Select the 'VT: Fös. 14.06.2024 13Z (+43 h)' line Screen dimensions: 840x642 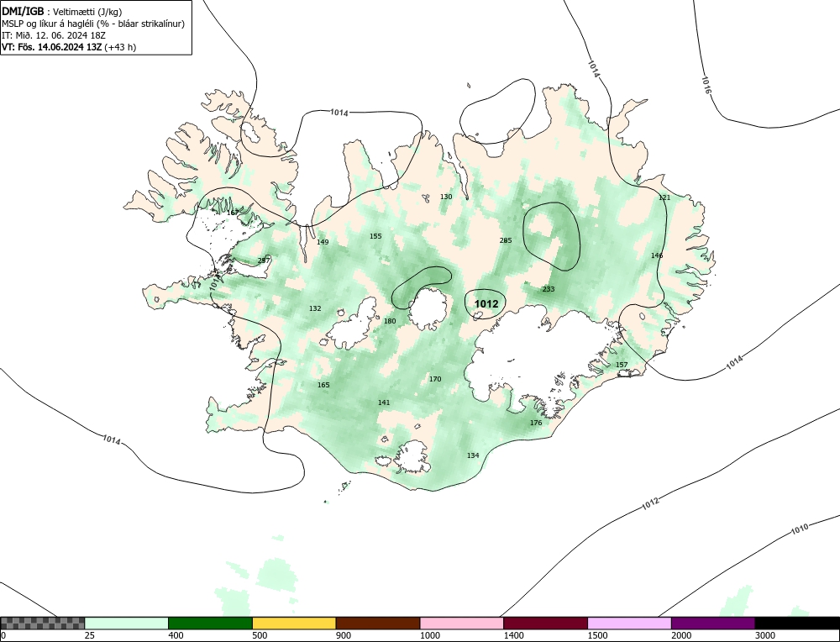[69, 47]
